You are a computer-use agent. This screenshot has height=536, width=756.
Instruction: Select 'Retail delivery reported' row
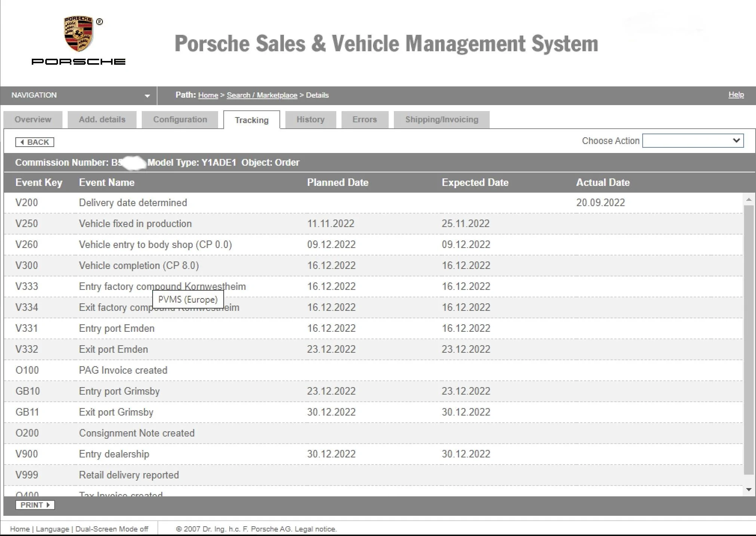(x=373, y=475)
